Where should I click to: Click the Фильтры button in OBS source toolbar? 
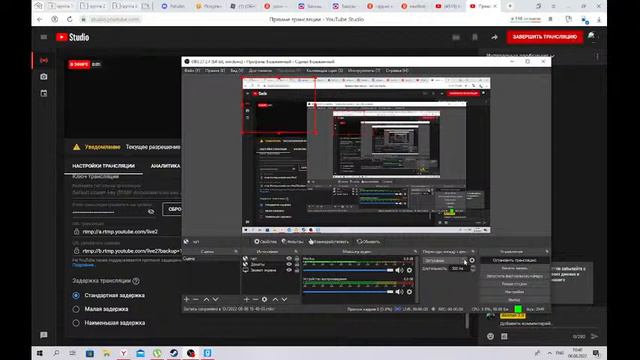pyautogui.click(x=292, y=242)
